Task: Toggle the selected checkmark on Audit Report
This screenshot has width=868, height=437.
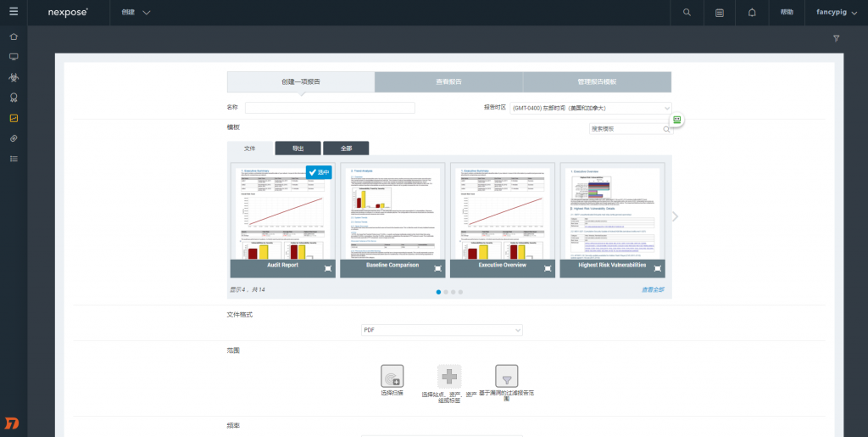Action: point(319,172)
